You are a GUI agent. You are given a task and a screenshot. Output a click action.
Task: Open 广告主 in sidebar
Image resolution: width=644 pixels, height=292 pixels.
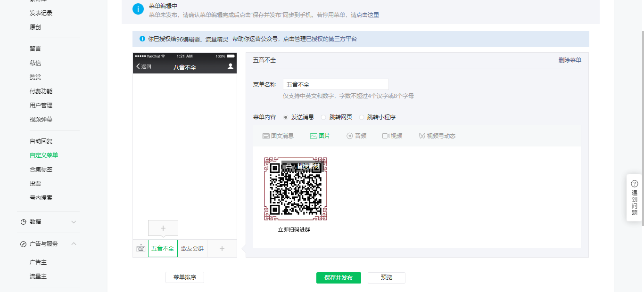coord(38,262)
